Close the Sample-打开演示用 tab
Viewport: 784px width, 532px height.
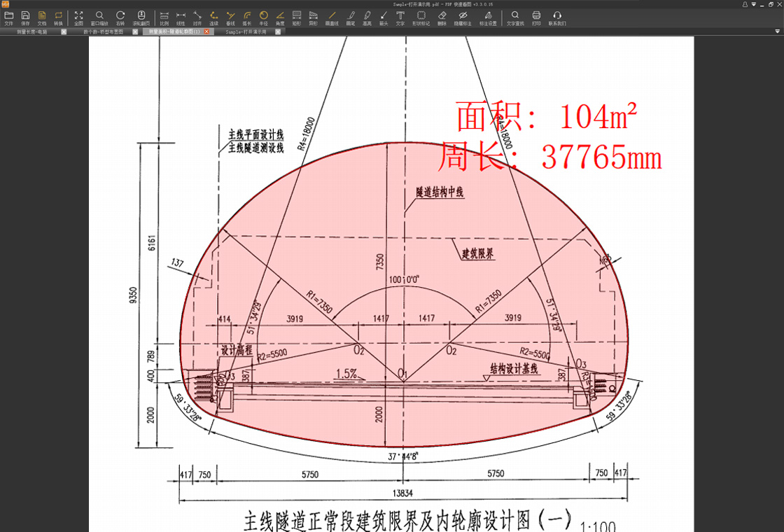click(x=278, y=31)
